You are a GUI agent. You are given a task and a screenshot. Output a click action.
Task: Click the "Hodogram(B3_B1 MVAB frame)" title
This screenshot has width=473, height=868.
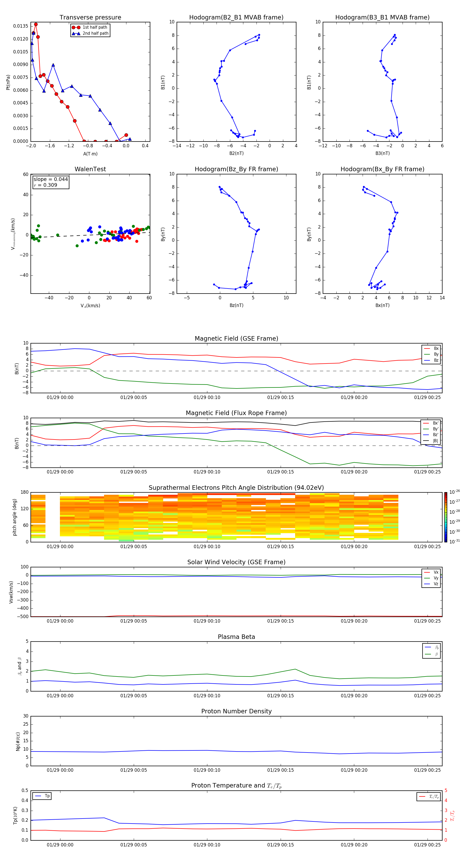point(382,18)
